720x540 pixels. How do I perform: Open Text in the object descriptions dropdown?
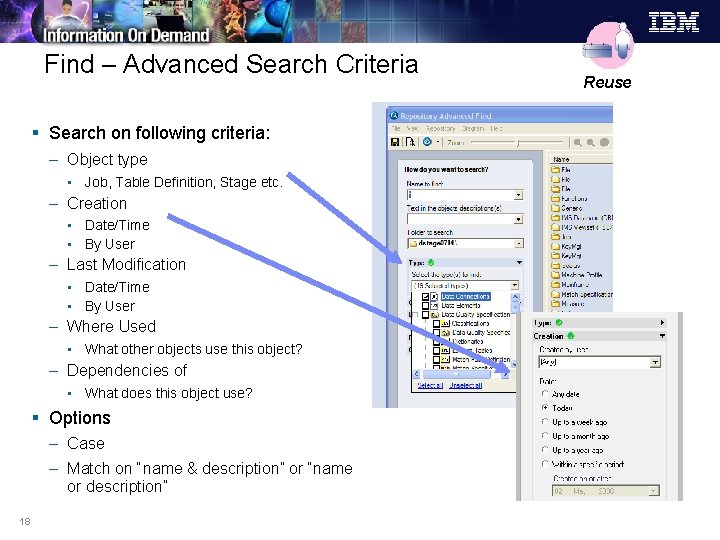point(518,219)
